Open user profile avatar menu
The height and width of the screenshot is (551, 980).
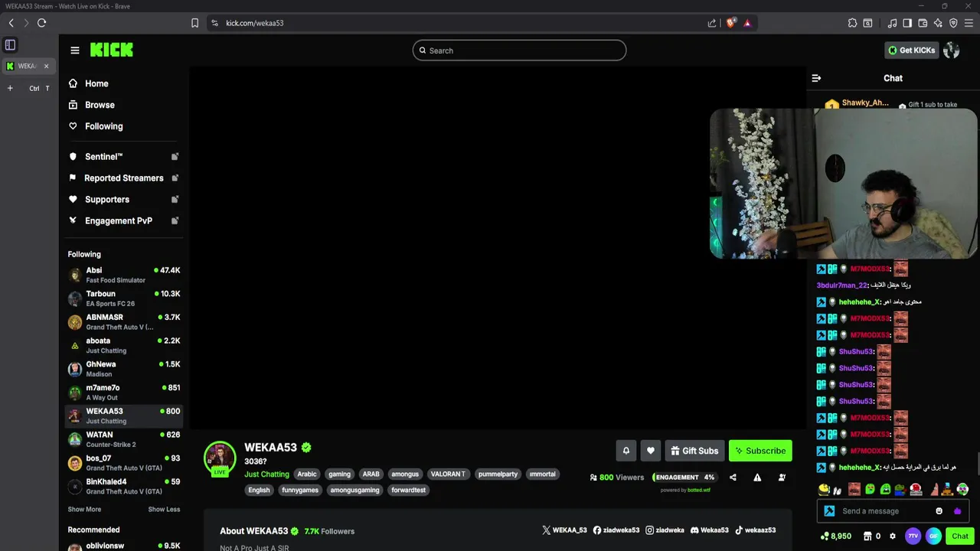(x=952, y=51)
